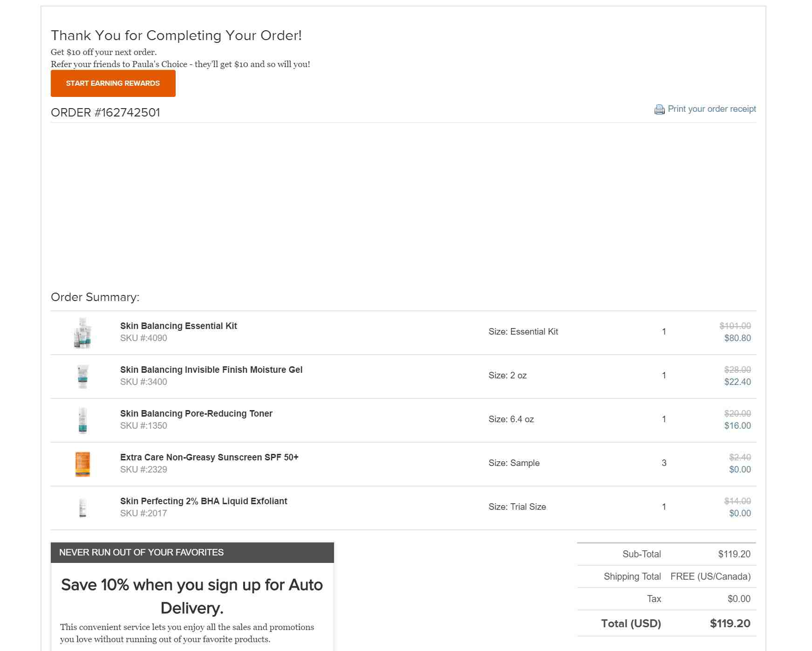Click the struck-through $2.40 original price
812x651 pixels.
[740, 457]
